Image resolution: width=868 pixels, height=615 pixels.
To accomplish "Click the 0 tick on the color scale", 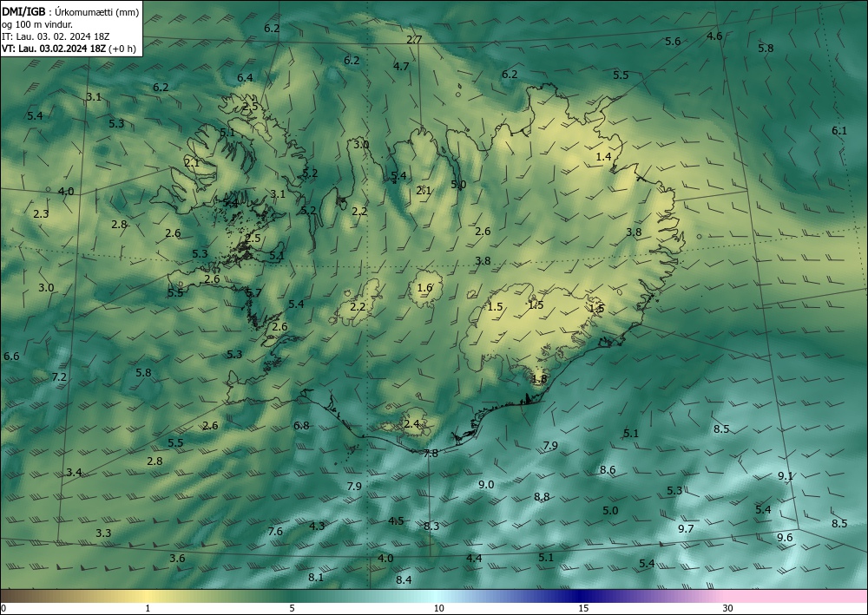I will click(3, 608).
